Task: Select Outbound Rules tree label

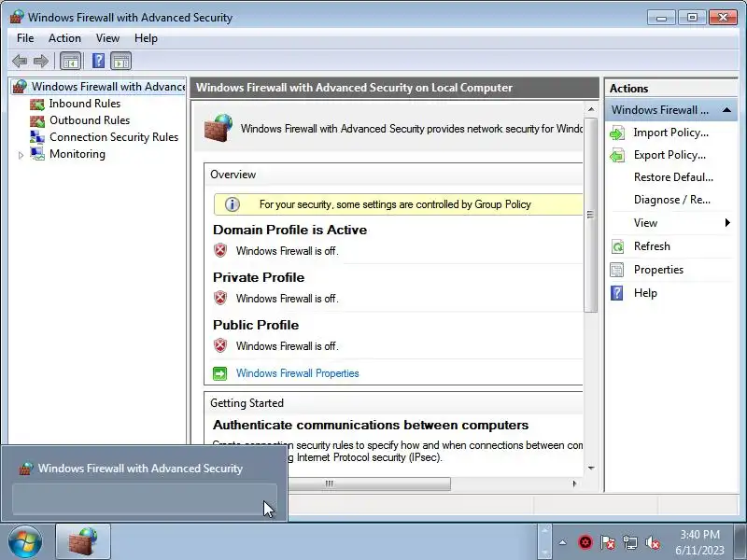Action: 90,120
